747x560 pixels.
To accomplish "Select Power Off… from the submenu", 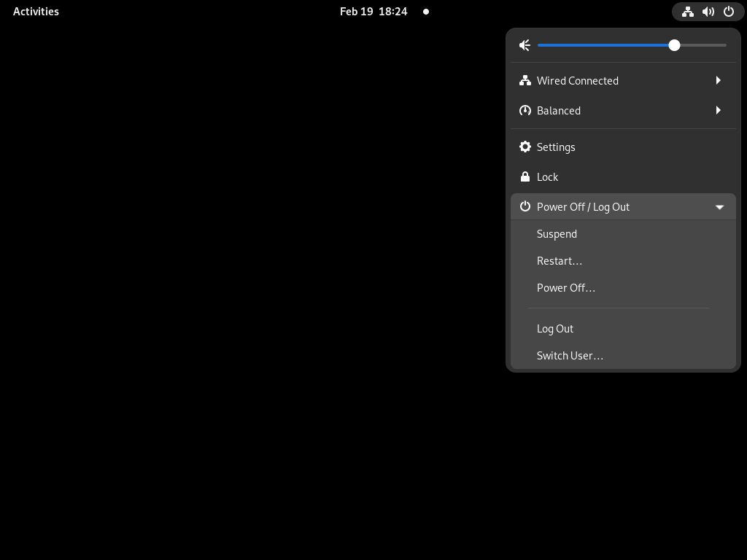I will pyautogui.click(x=623, y=288).
